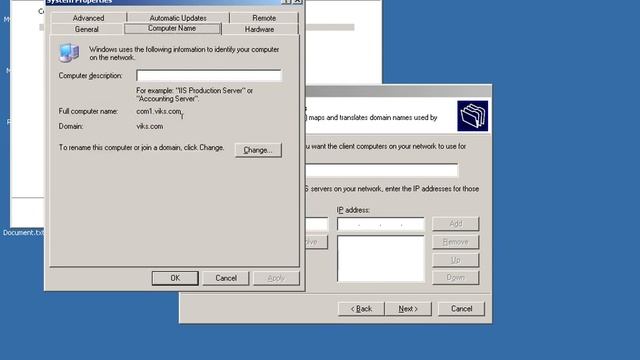The height and width of the screenshot is (360, 640).
Task: Click the domain value viks.com
Action: tap(150, 126)
